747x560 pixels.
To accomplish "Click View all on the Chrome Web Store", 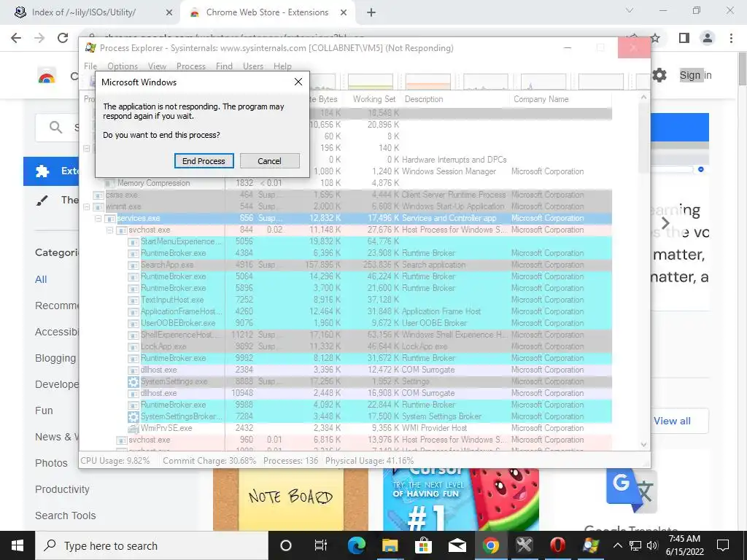I will [x=672, y=421].
